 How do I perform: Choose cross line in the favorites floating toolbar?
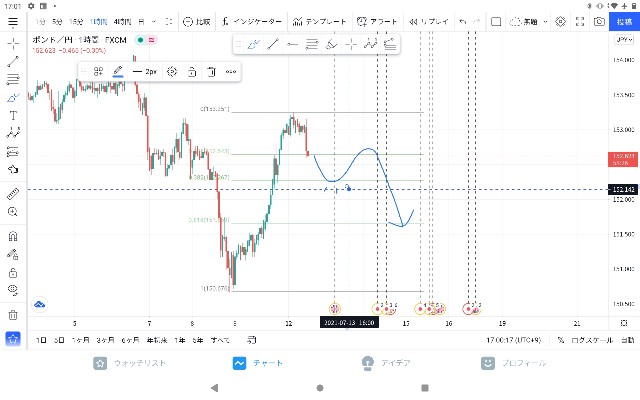(351, 44)
